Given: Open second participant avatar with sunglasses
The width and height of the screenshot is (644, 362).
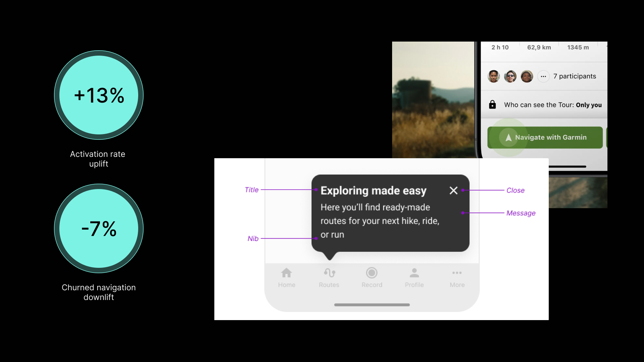Looking at the screenshot, I should [510, 76].
